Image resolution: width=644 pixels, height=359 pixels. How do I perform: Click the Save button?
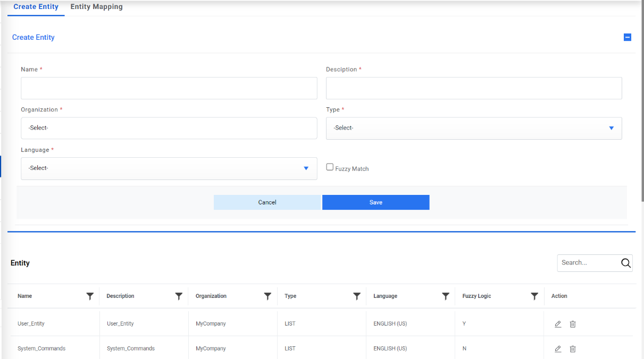[x=375, y=202]
